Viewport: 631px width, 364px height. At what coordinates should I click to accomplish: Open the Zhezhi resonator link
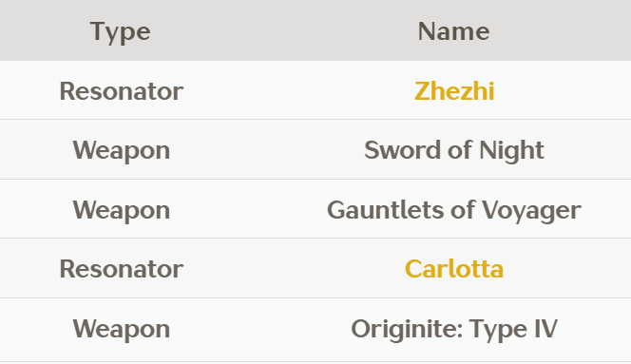(454, 91)
